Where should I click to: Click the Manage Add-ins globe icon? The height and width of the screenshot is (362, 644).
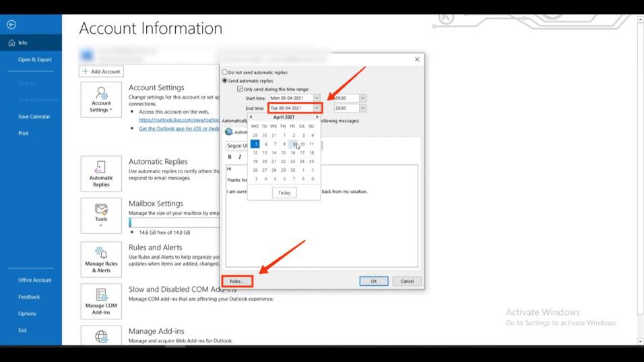coord(101,336)
